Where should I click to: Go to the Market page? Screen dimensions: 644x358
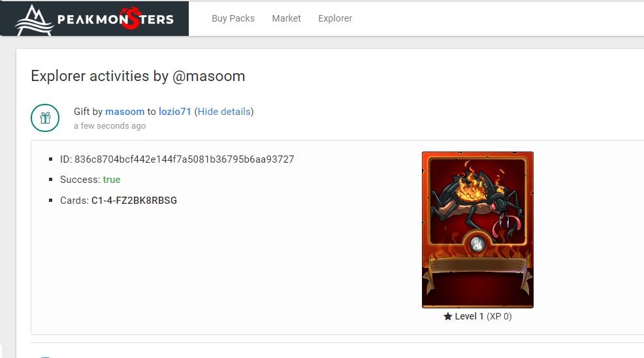coord(286,18)
